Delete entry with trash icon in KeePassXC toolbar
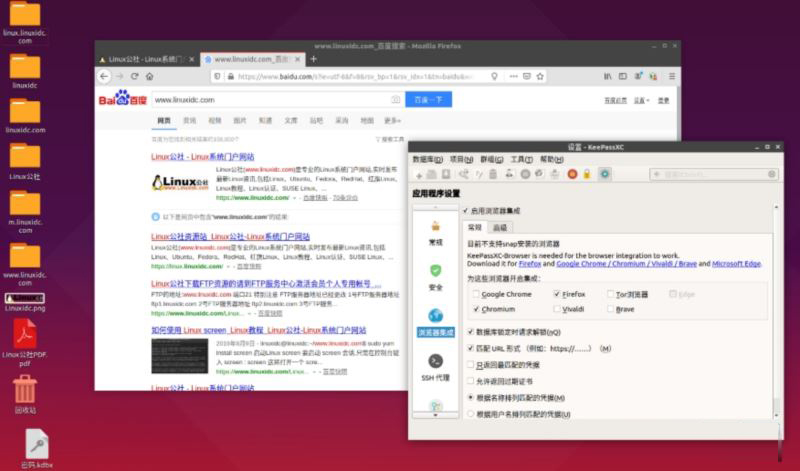 493,174
